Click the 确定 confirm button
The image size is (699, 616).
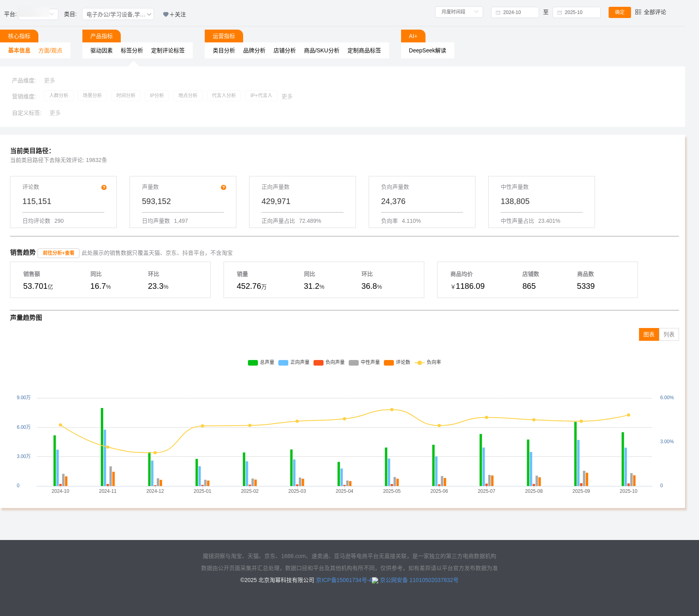(x=619, y=12)
